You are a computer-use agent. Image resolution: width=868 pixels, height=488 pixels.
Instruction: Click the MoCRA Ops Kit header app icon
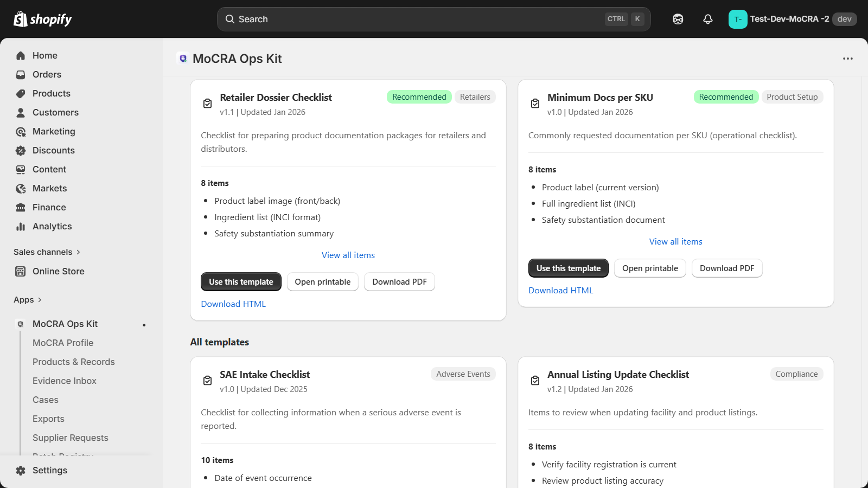click(183, 59)
